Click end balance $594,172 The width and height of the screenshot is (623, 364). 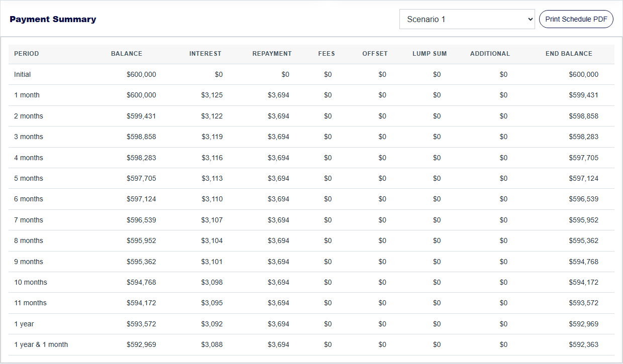584,282
